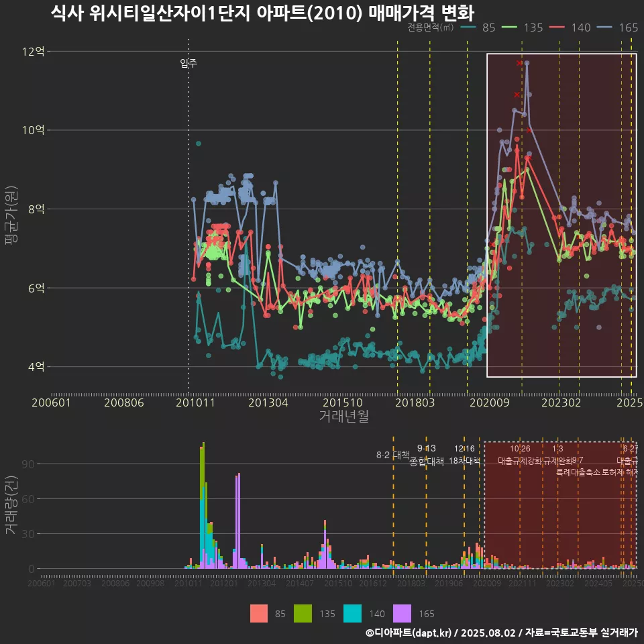This screenshot has height=644, width=644.
Task: Select green 135 line entry in top legend
Action: [523, 28]
